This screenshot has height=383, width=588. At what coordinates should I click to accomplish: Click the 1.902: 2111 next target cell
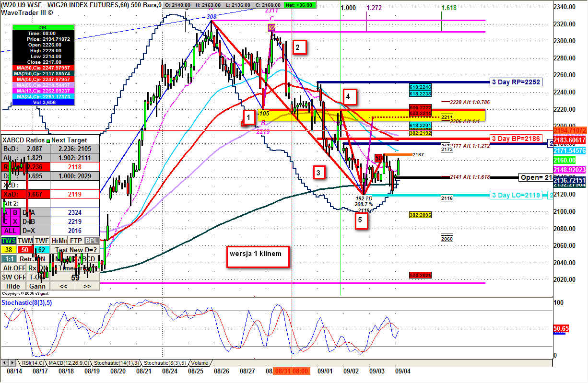(75, 158)
